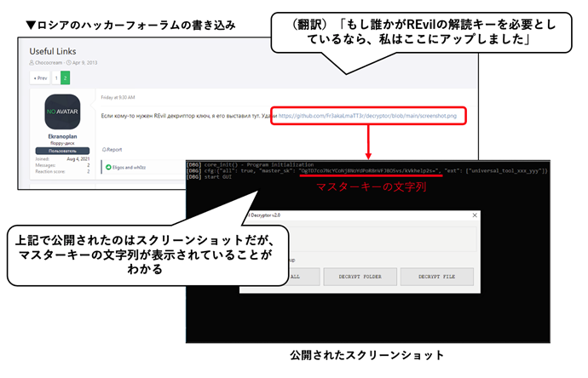Go to the Prev page
Screen dimensions: 588x378
click(40, 77)
